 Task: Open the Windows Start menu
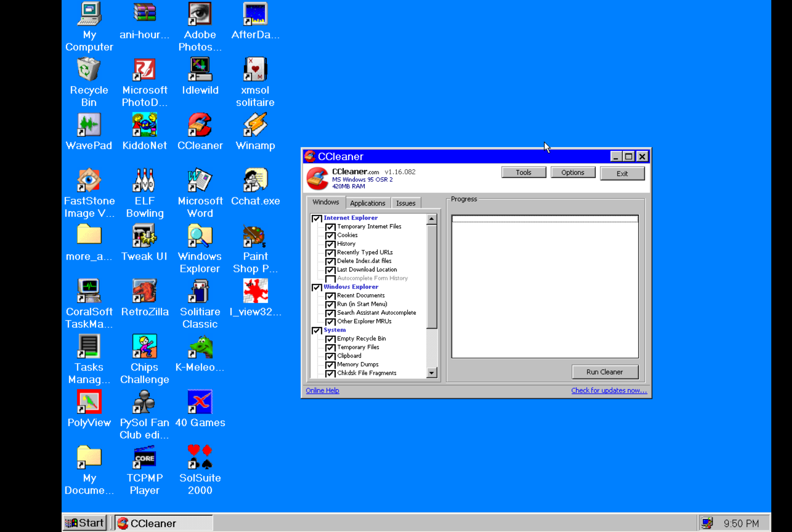85,523
